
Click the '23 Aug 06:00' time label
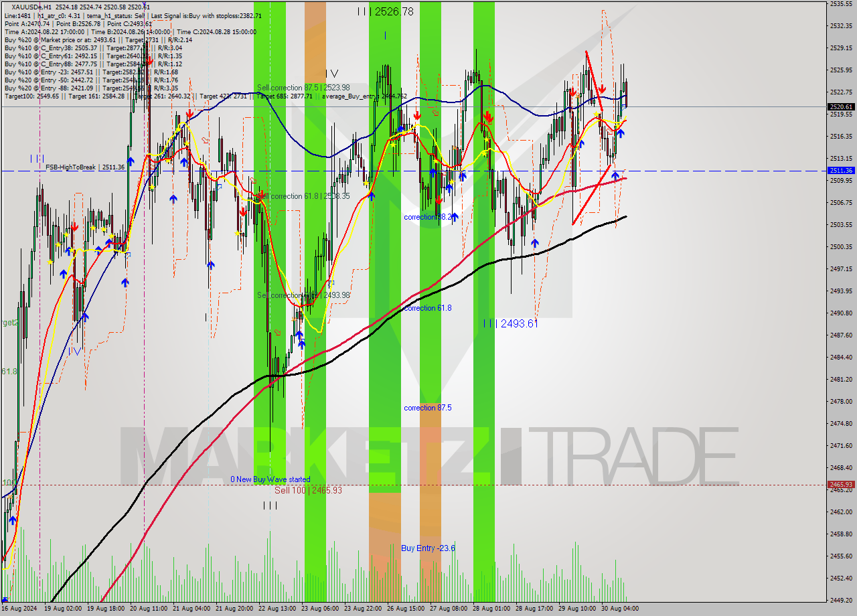click(319, 609)
